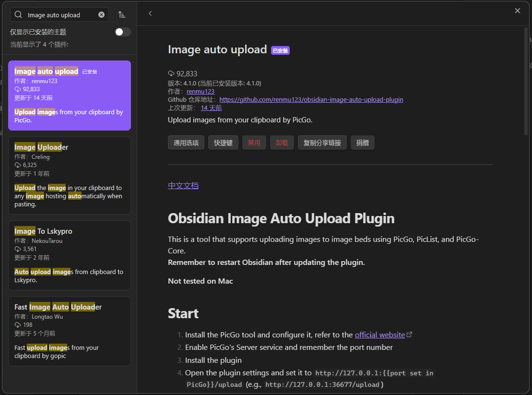Clear the search box with the X icon
The width and height of the screenshot is (532, 395).
pos(101,14)
